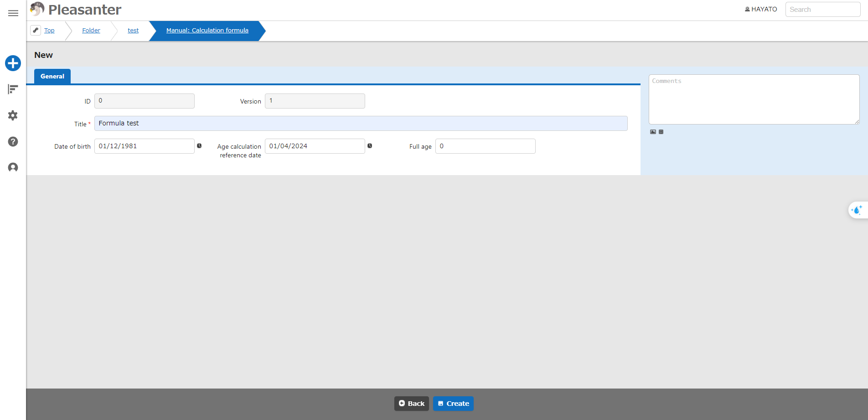Click the New heading text
The height and width of the screenshot is (420, 868).
pos(43,55)
